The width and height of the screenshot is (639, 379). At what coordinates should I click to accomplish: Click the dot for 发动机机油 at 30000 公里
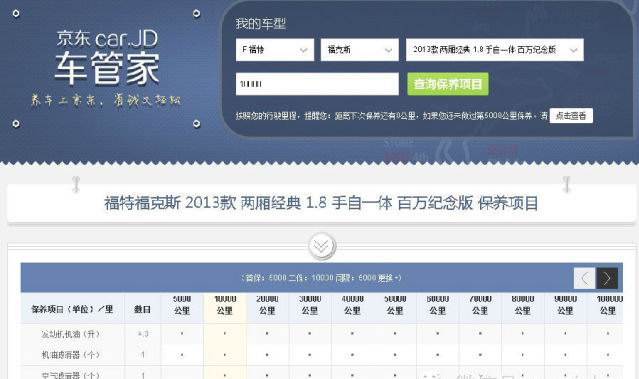click(310, 334)
